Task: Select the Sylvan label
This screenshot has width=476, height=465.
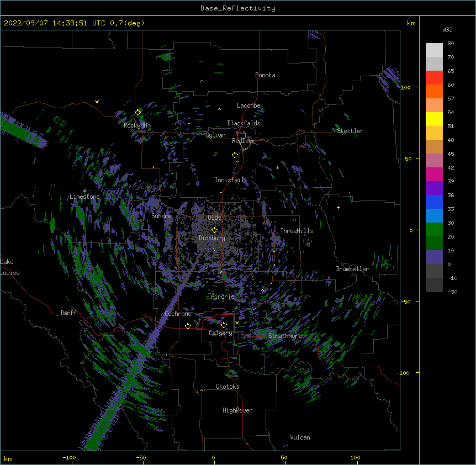Action: [215, 135]
